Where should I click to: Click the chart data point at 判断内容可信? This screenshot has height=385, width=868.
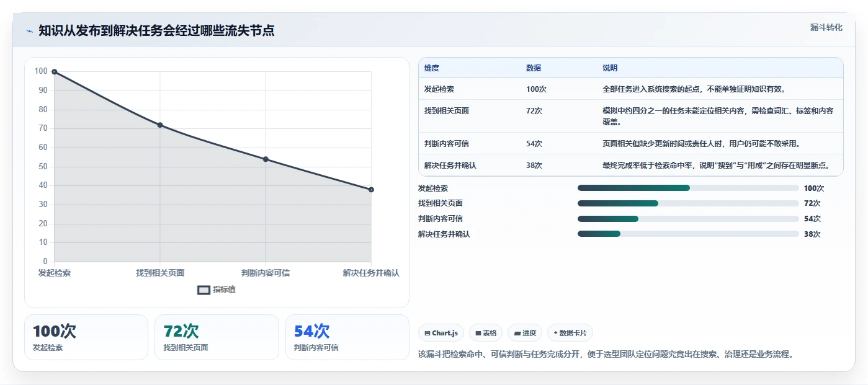point(266,159)
